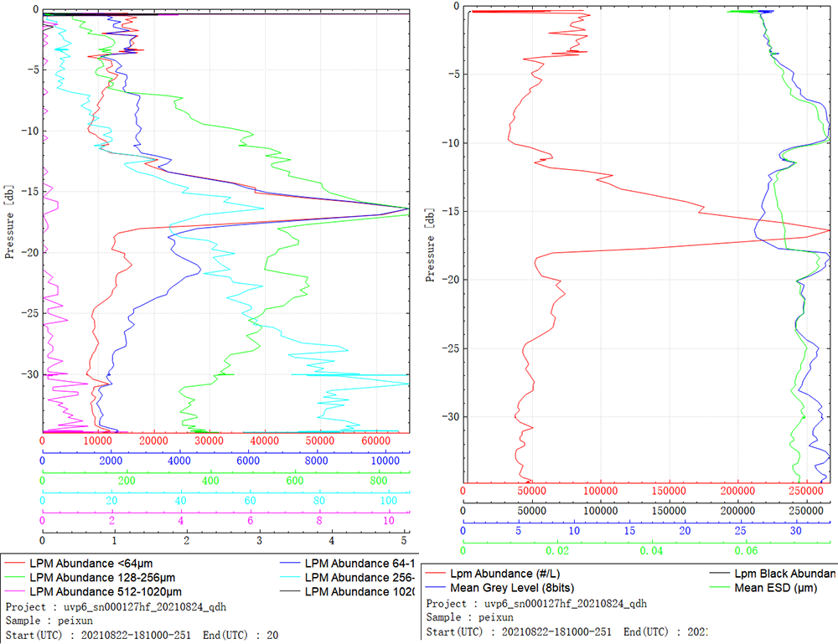Click the 'End(UTC) : 20' text under left chart
The image size is (838, 644).
241,635
